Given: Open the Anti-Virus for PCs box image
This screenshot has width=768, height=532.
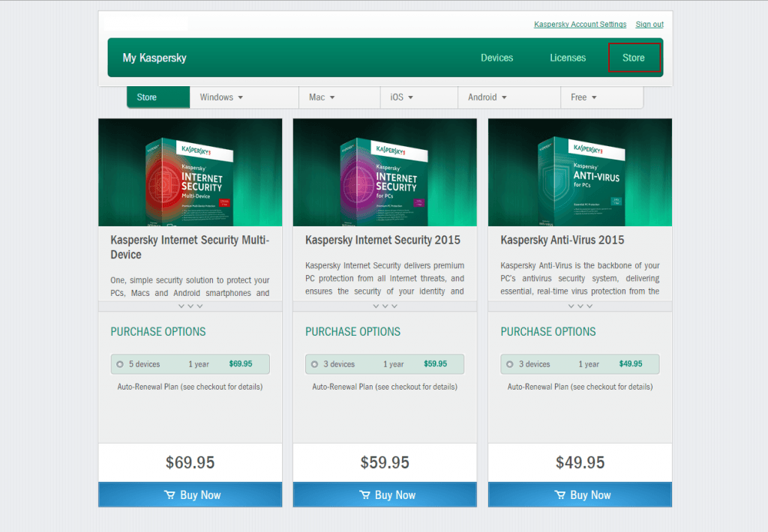Looking at the screenshot, I should click(x=580, y=172).
